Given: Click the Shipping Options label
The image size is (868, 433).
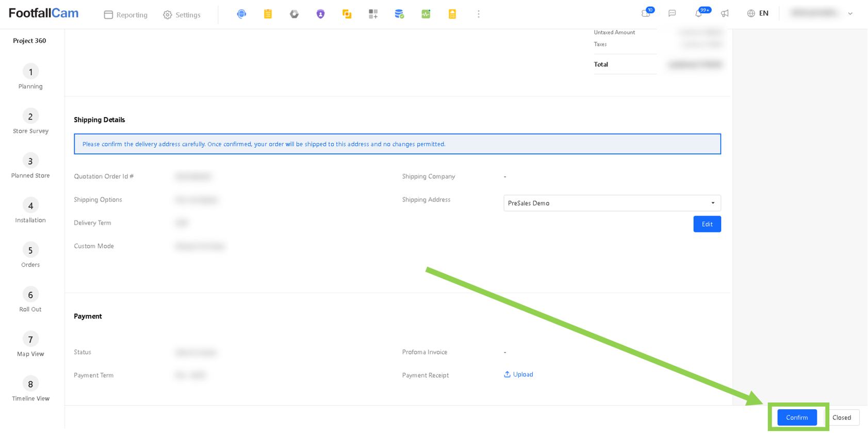Looking at the screenshot, I should pos(98,200).
